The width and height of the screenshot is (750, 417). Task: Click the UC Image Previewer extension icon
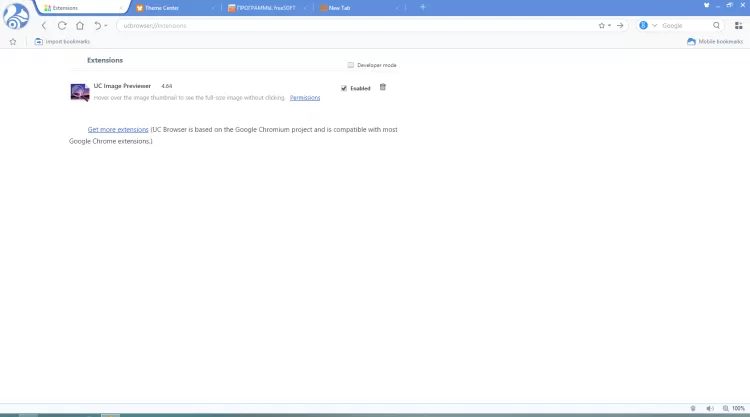80,92
